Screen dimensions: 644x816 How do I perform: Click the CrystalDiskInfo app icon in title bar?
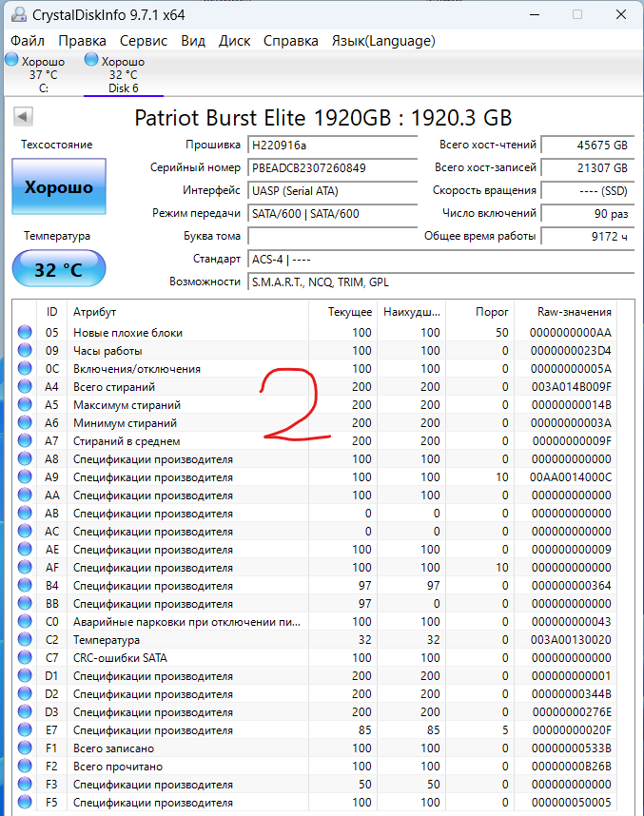pos(19,14)
